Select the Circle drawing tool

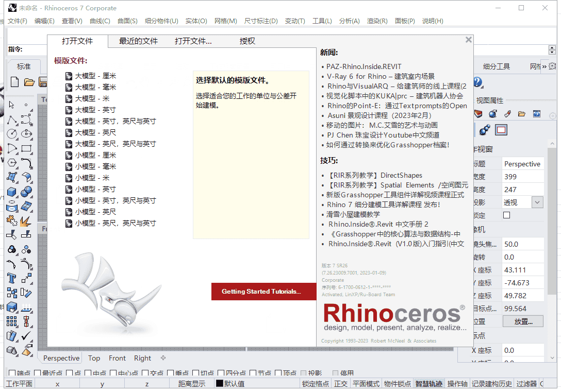(x=11, y=134)
